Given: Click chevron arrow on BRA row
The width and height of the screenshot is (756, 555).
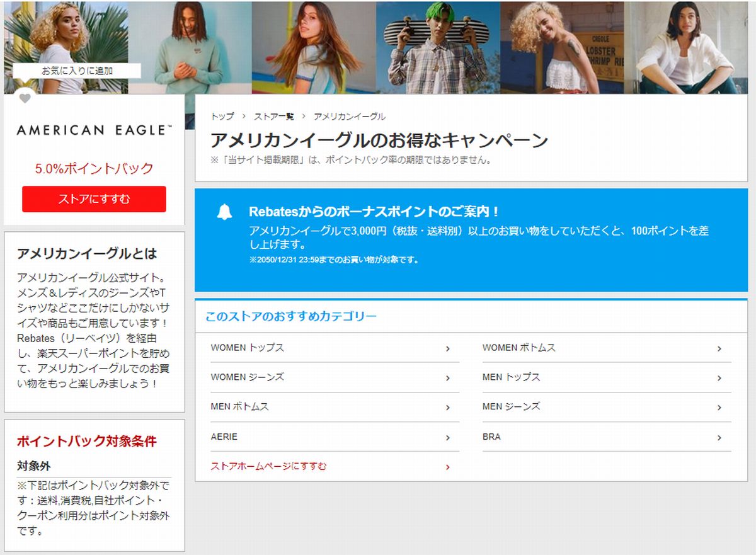Looking at the screenshot, I should click(x=719, y=437).
